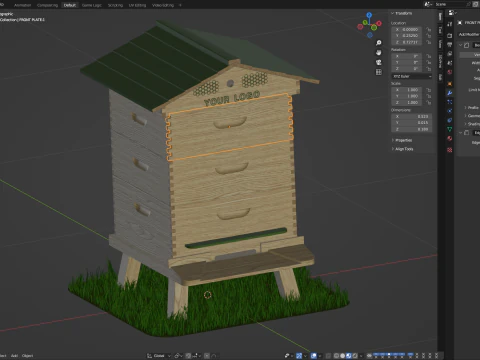The height and width of the screenshot is (360, 480).
Task: Expand the Geometry subpanel
Action: pyautogui.click(x=472, y=116)
